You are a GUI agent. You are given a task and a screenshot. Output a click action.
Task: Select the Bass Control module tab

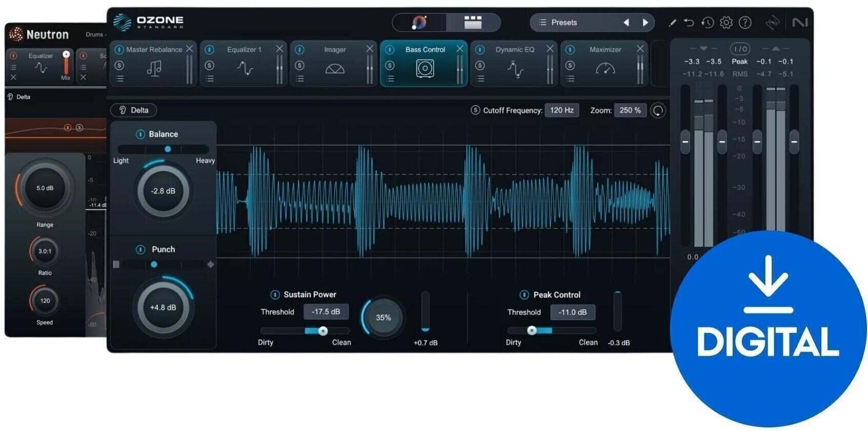pyautogui.click(x=424, y=64)
